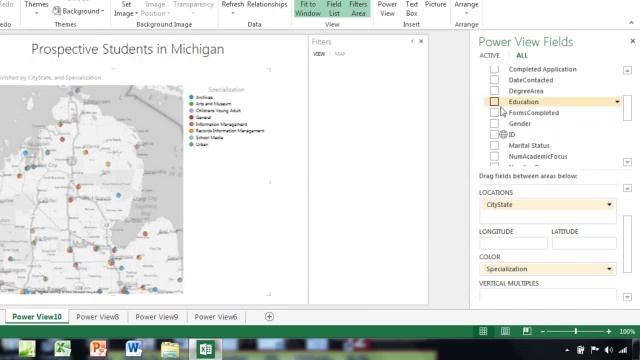Image resolution: width=640 pixels, height=360 pixels.
Task: Open Word from the taskbar
Action: tap(133, 349)
